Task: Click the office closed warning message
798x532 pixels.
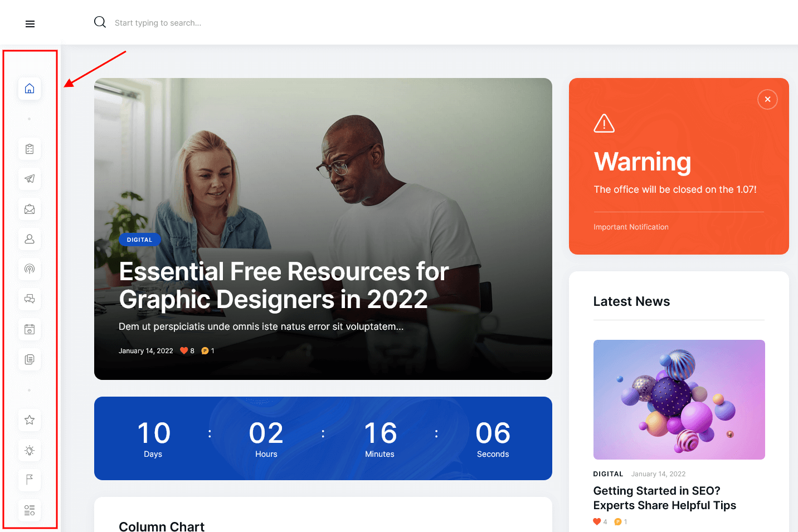Action: point(675,189)
